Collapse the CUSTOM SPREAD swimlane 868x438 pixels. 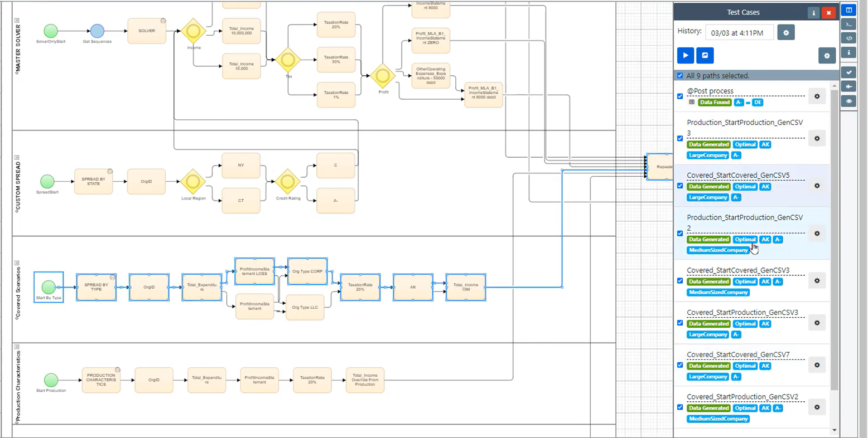pyautogui.click(x=17, y=158)
